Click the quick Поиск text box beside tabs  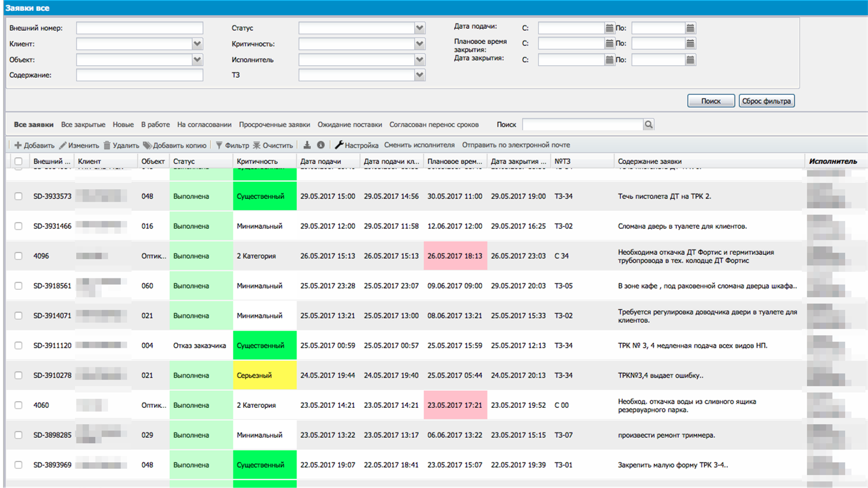[583, 125]
